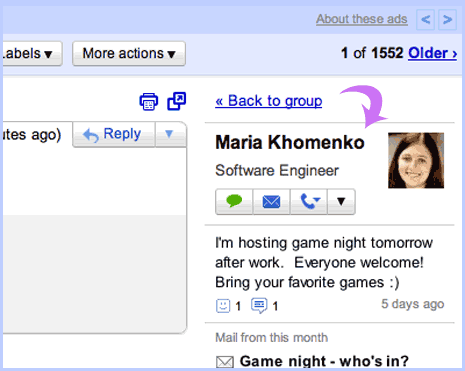The width and height of the screenshot is (465, 371).
Task: Click the phone call icon
Action: point(309,202)
